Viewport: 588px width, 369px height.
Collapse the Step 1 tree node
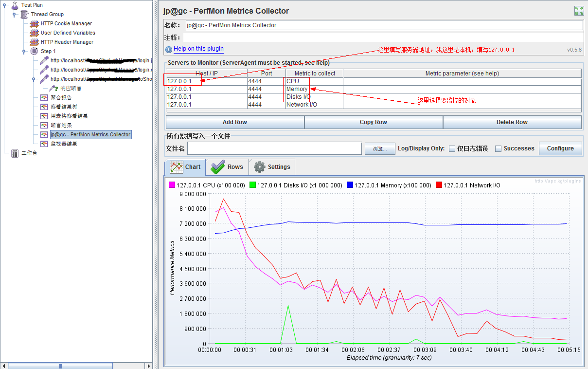[x=24, y=51]
